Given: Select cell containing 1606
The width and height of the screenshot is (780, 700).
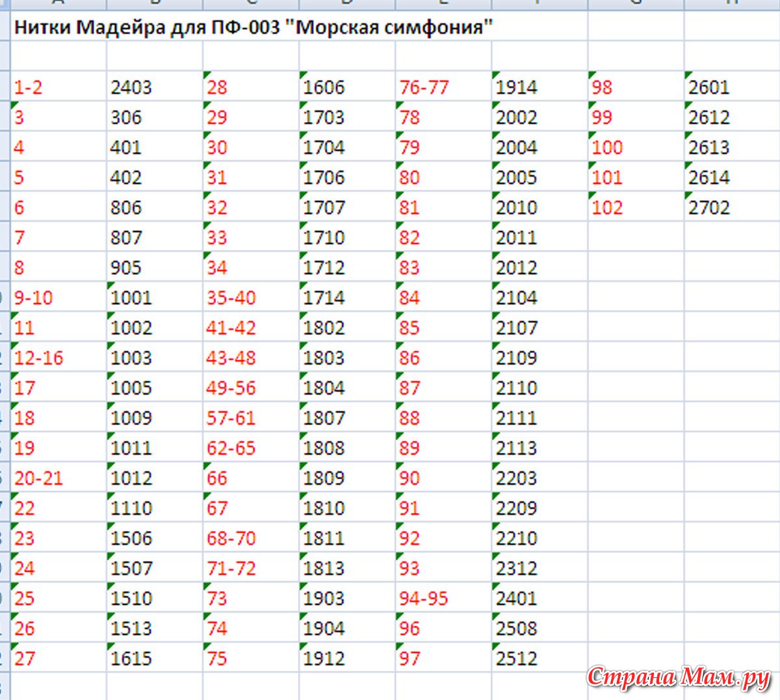Looking at the screenshot, I should [x=347, y=86].
